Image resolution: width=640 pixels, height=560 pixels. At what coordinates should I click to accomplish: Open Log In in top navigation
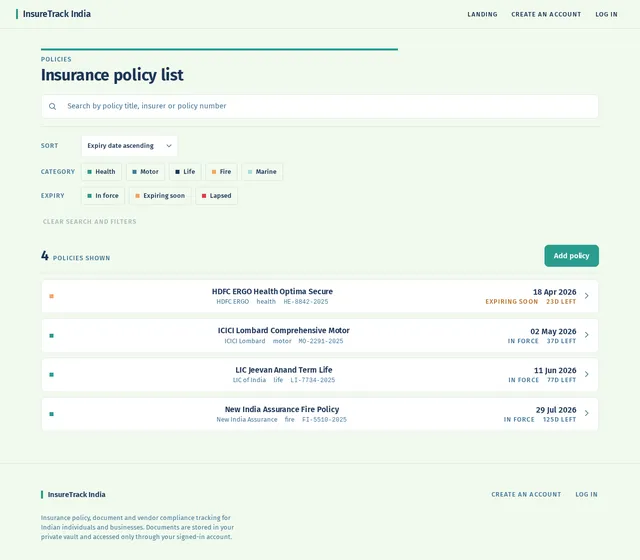click(x=607, y=14)
